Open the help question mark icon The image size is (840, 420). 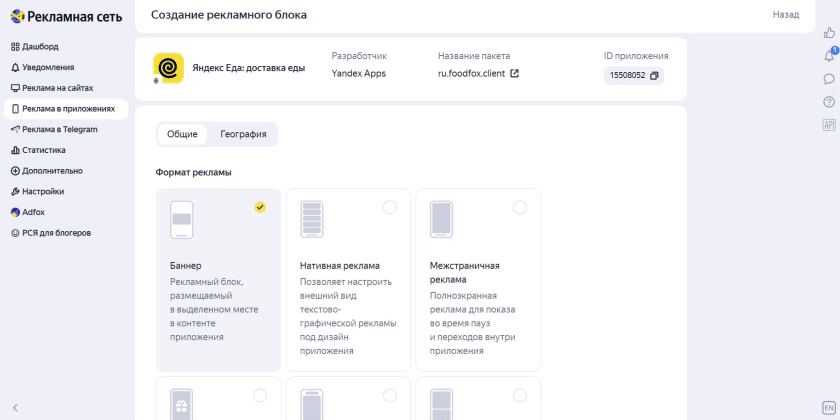[x=829, y=102]
